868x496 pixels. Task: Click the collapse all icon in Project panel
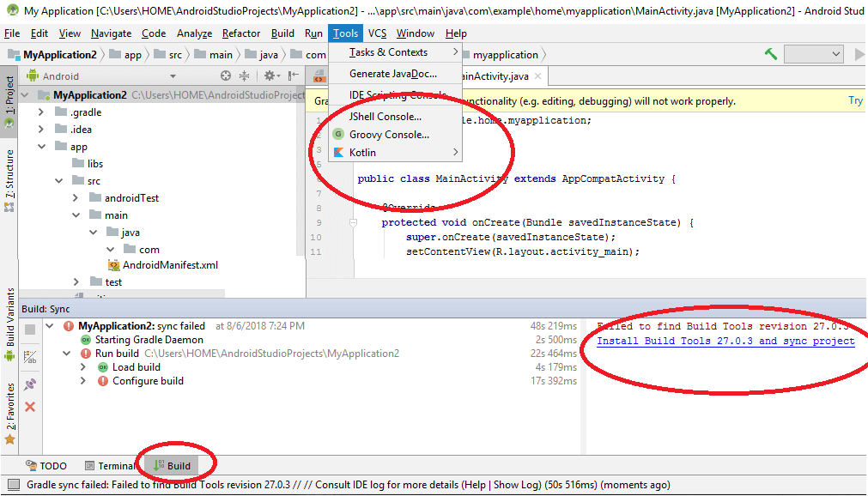244,76
